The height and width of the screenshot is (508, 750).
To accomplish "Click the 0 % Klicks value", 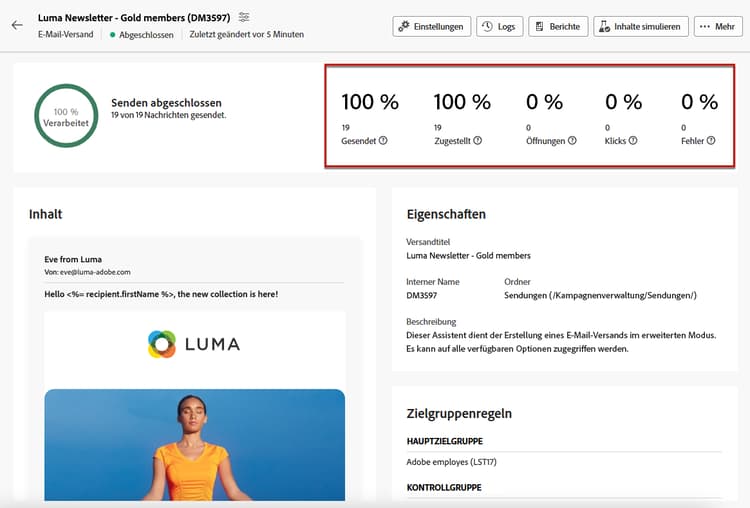I will click(x=624, y=102).
